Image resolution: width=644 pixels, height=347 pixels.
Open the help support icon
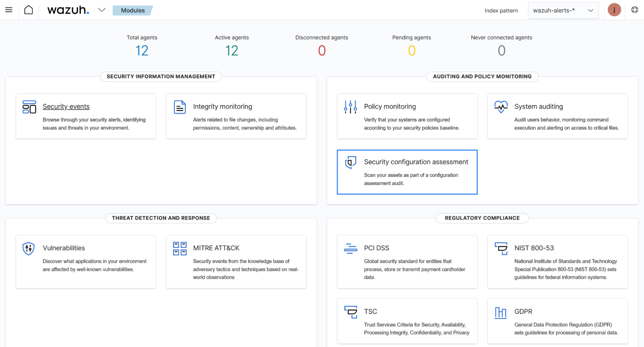tap(634, 10)
